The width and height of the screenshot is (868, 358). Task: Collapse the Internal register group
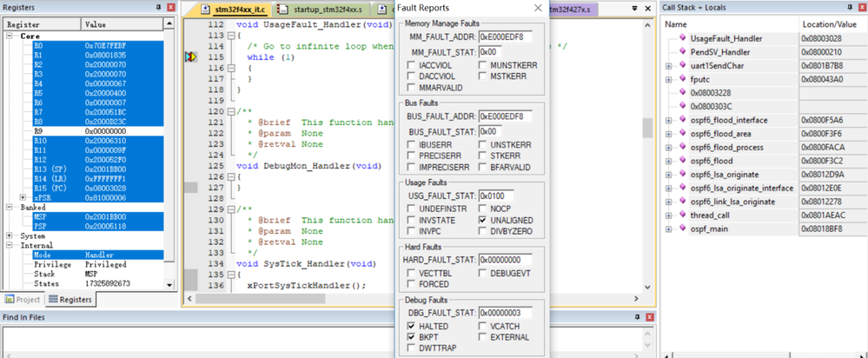pos(10,245)
